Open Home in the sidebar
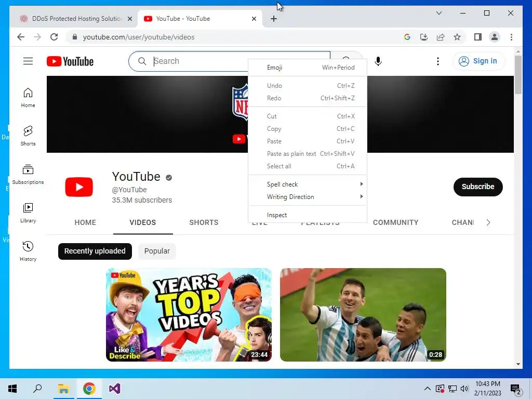Screen dimensions: 532x399 tap(28, 98)
